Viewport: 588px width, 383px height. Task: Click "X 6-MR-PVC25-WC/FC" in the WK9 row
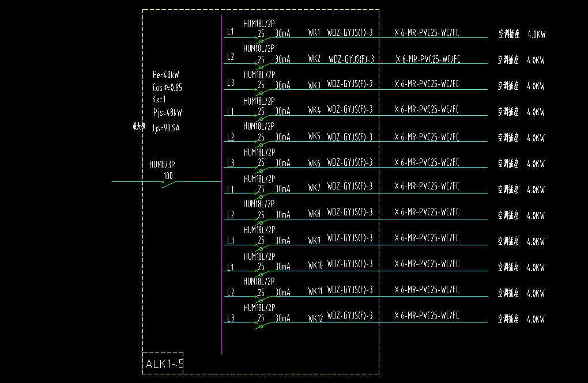click(427, 238)
